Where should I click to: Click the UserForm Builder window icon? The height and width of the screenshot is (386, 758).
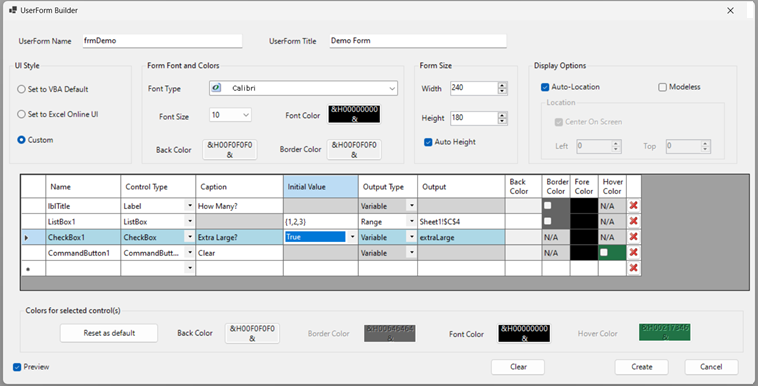coord(13,10)
